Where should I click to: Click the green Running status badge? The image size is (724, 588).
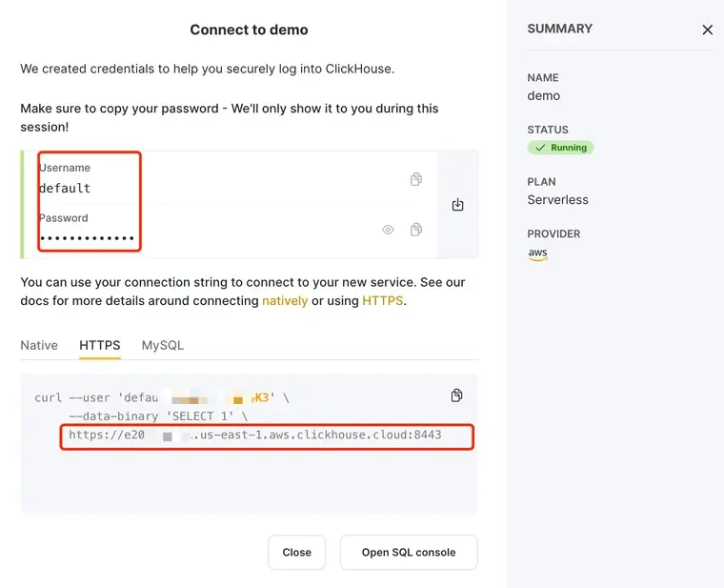point(560,148)
